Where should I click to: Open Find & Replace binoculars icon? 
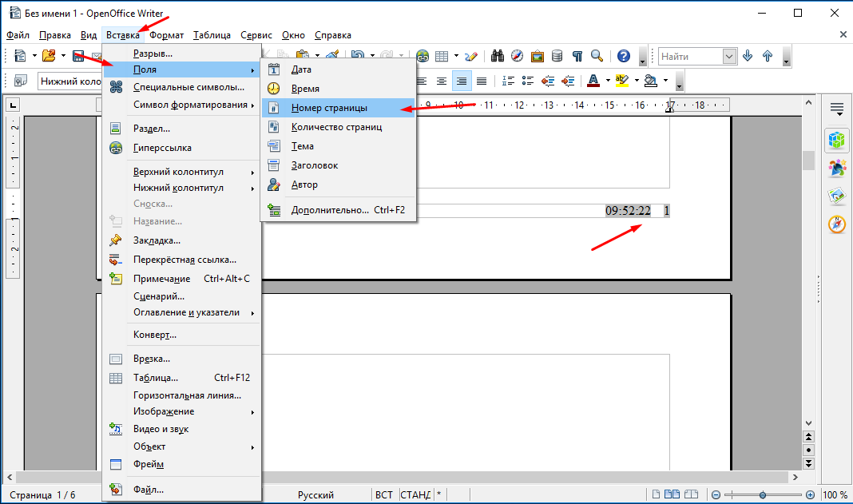click(498, 56)
